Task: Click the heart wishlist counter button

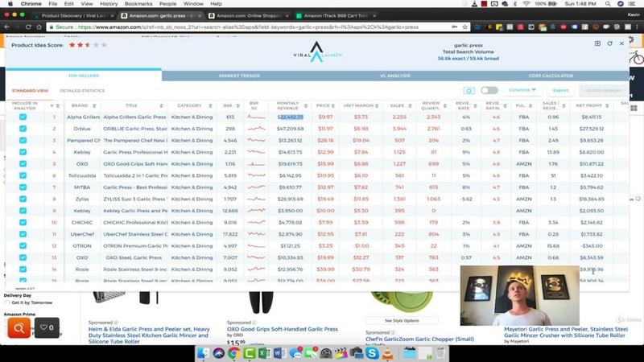Action: 47,327
